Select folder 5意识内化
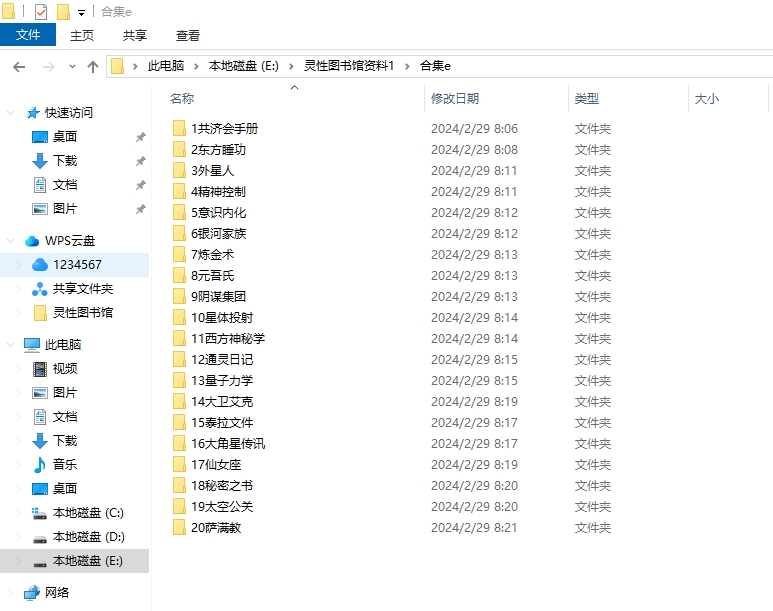 coord(218,213)
